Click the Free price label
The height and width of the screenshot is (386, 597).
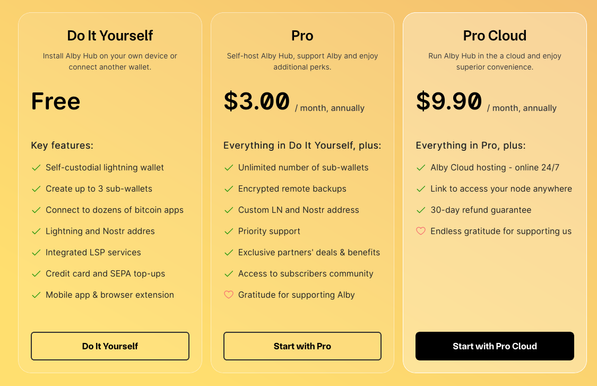pos(56,101)
